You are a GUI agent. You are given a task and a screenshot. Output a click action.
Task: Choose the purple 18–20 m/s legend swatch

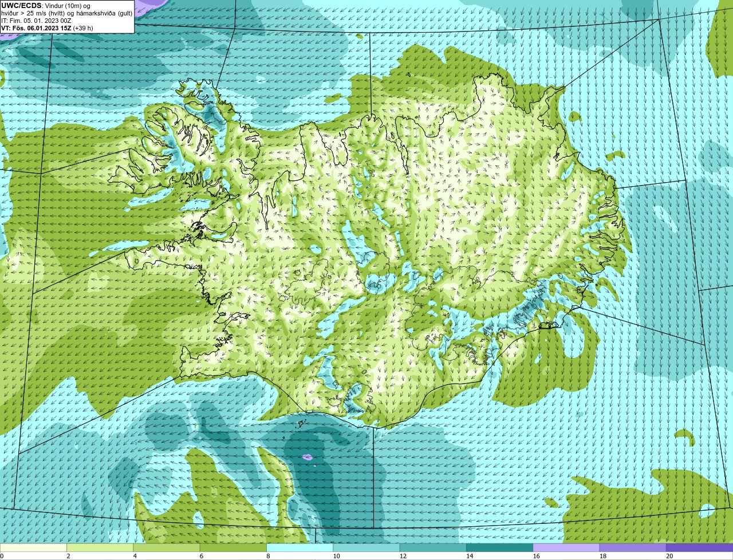[x=633, y=548]
